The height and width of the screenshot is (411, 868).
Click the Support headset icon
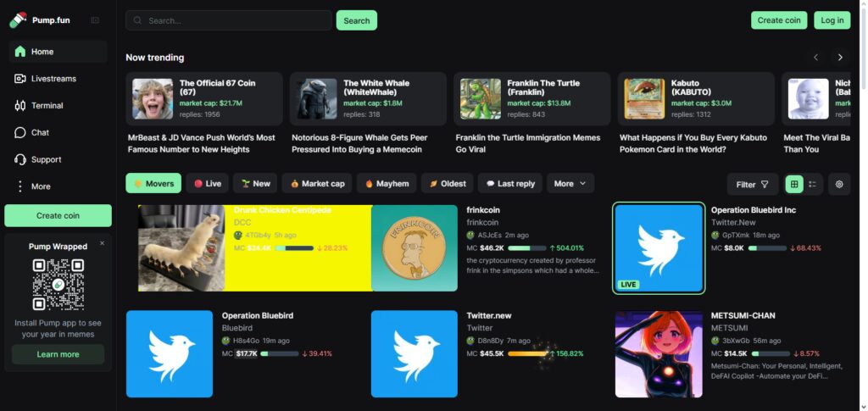pos(20,159)
